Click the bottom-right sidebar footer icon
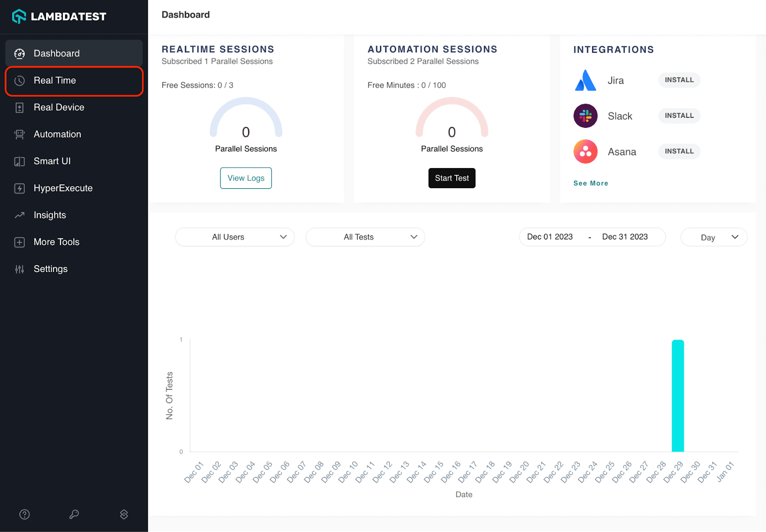The width and height of the screenshot is (766, 532). [124, 514]
